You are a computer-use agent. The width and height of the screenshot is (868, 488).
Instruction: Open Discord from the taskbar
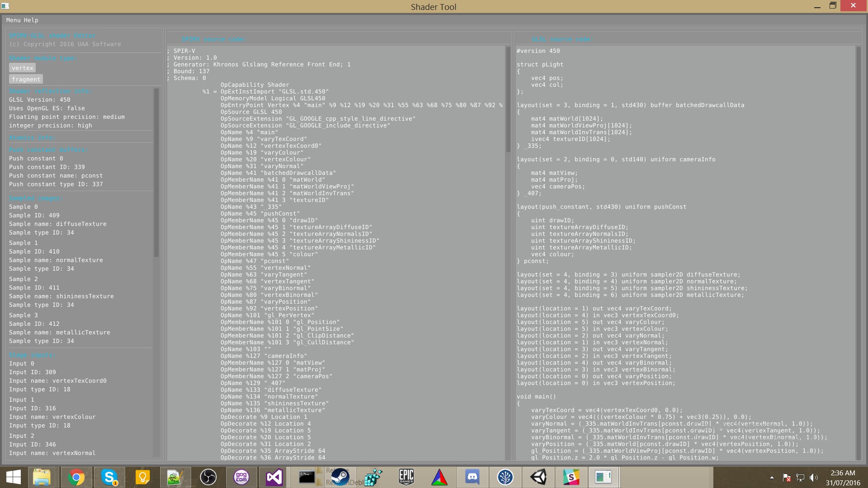pos(472,477)
